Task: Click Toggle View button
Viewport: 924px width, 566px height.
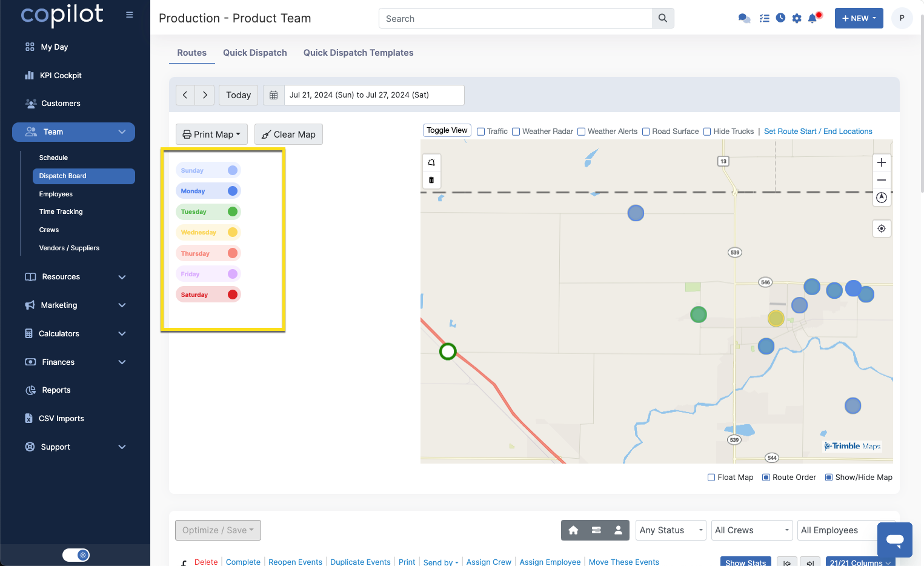Action: click(x=447, y=130)
